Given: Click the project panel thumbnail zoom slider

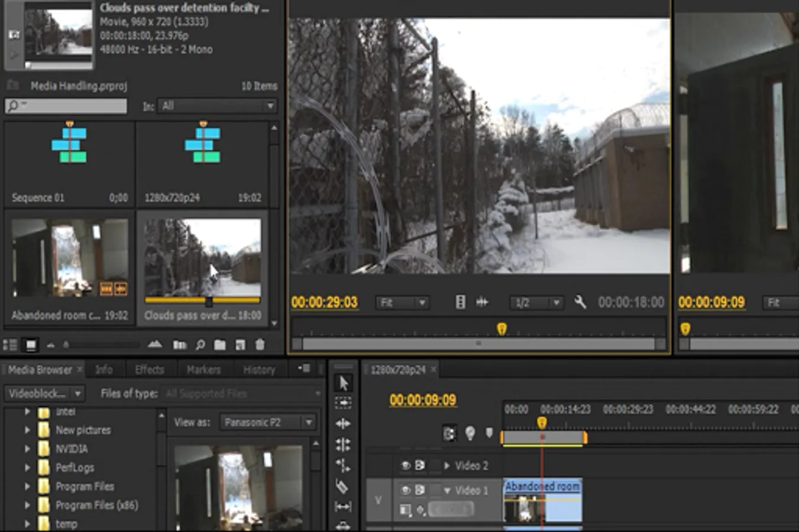Looking at the screenshot, I should (66, 345).
